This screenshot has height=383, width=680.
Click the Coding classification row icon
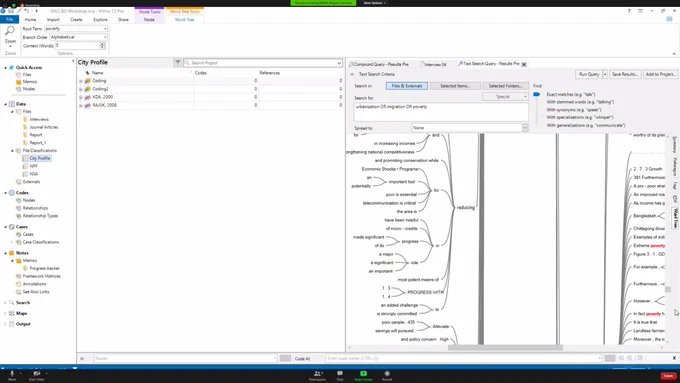click(x=88, y=81)
